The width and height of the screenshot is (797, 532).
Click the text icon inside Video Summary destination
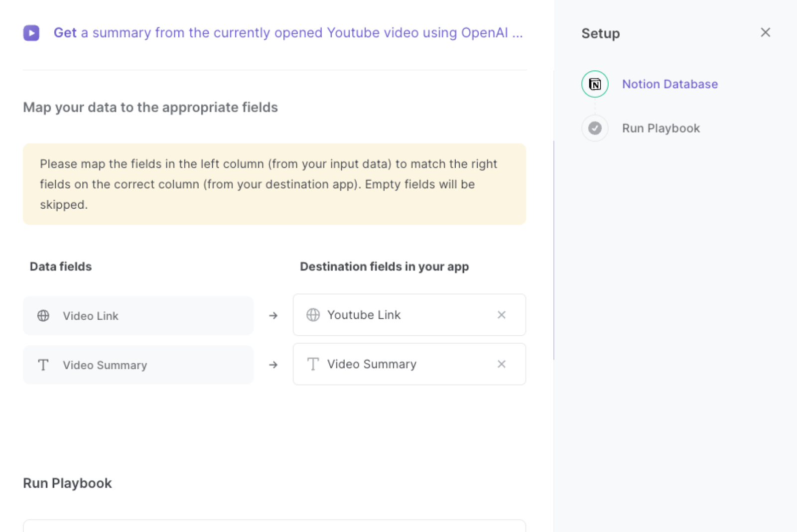313,364
